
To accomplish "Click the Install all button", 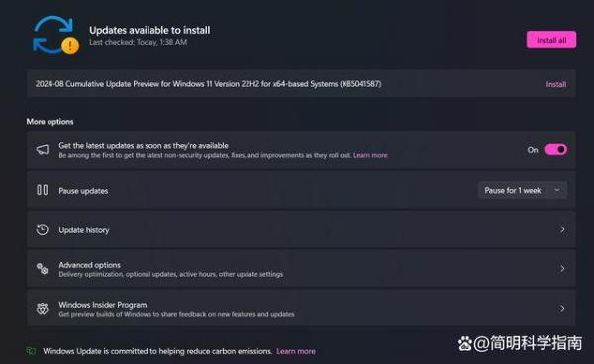I will click(551, 40).
